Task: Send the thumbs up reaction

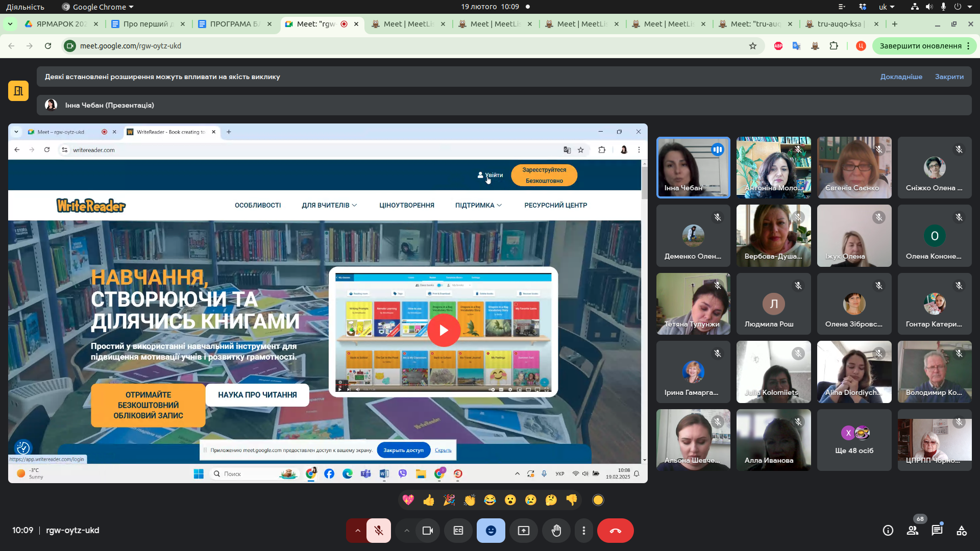Action: (x=429, y=500)
